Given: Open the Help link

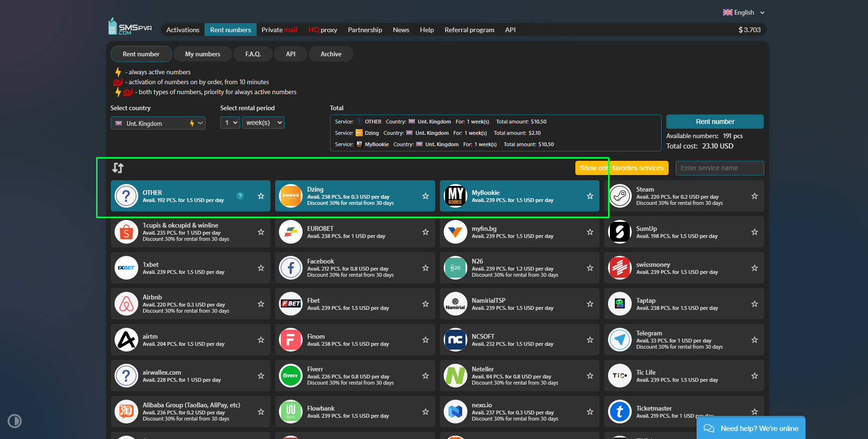Looking at the screenshot, I should pos(427,30).
